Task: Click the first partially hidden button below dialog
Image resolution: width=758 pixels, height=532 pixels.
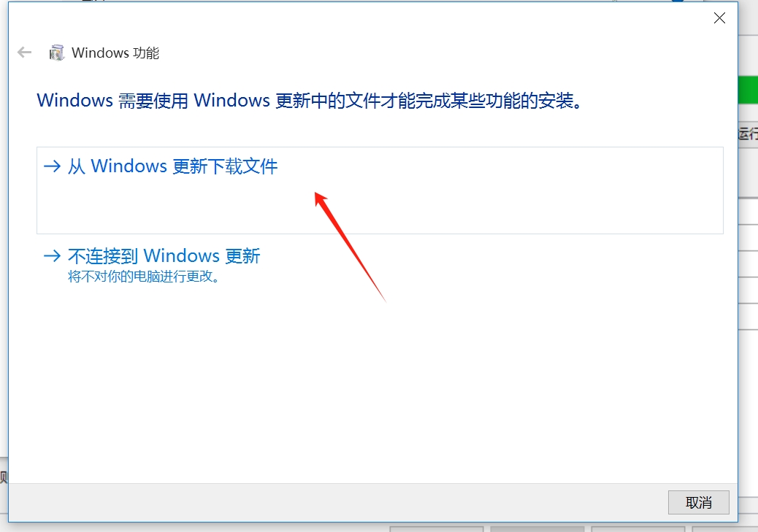Action: click(x=437, y=529)
